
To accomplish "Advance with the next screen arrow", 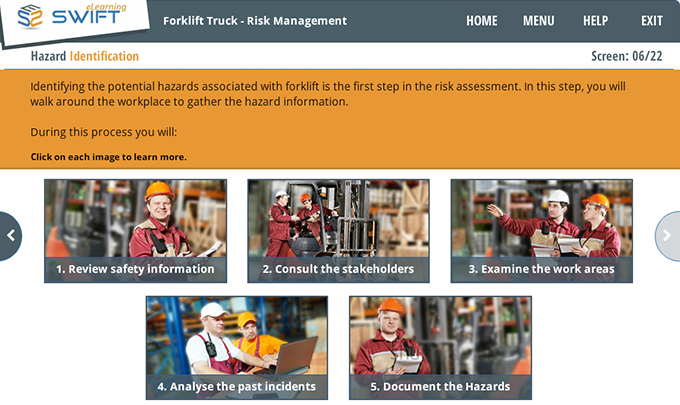I will click(x=668, y=236).
